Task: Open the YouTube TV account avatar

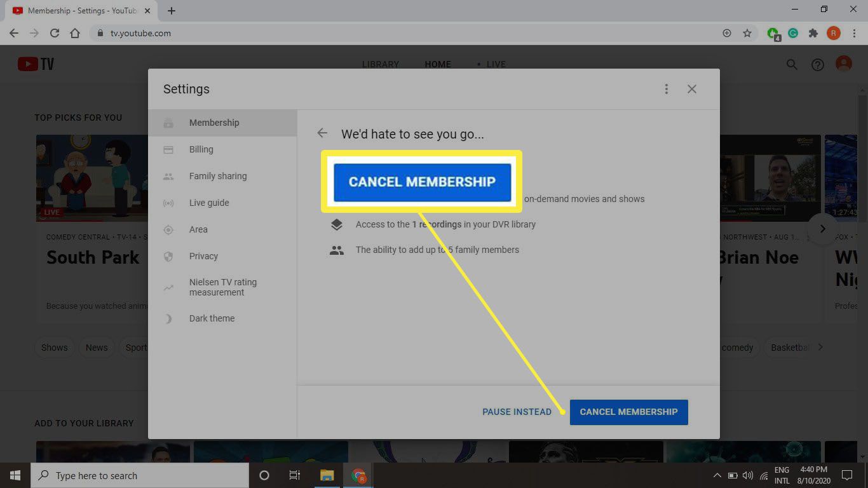Action: coord(844,64)
